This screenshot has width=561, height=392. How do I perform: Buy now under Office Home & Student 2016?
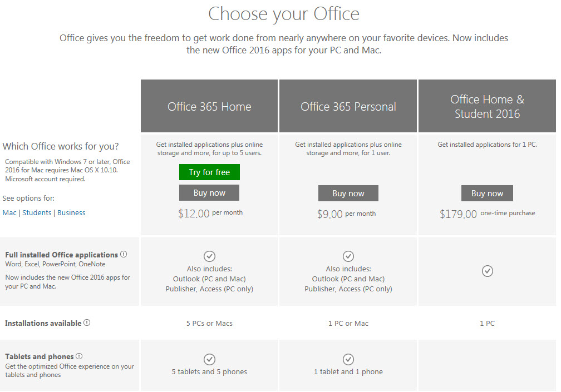click(x=487, y=193)
